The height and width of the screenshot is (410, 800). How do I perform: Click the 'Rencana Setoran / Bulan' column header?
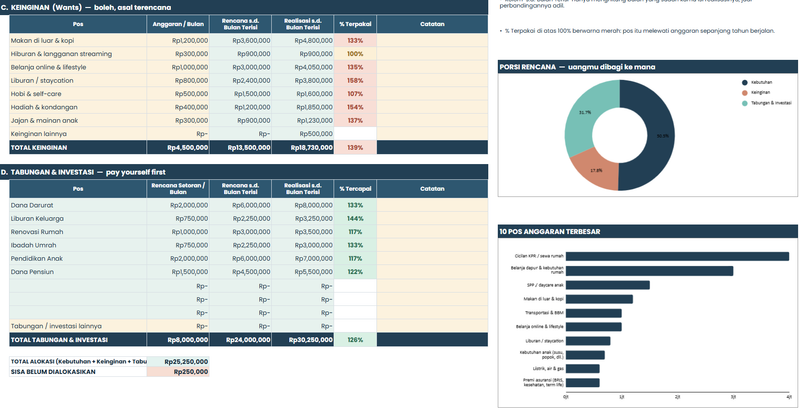point(178,189)
